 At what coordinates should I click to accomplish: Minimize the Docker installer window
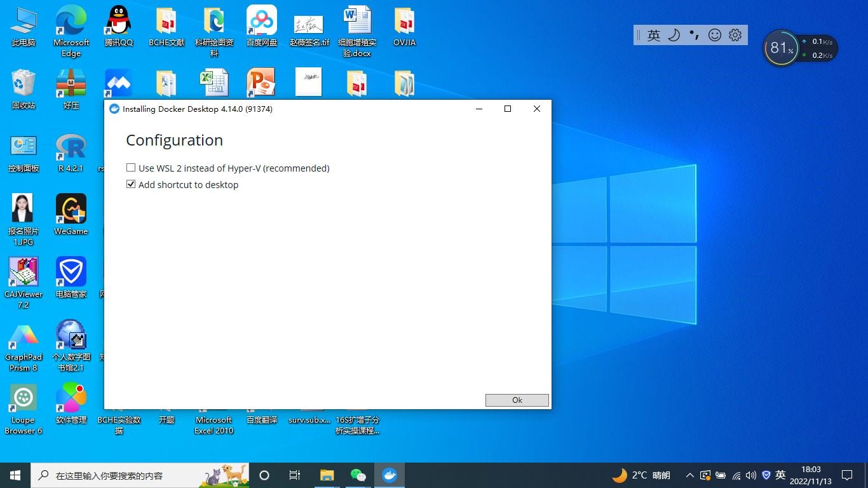pyautogui.click(x=479, y=109)
